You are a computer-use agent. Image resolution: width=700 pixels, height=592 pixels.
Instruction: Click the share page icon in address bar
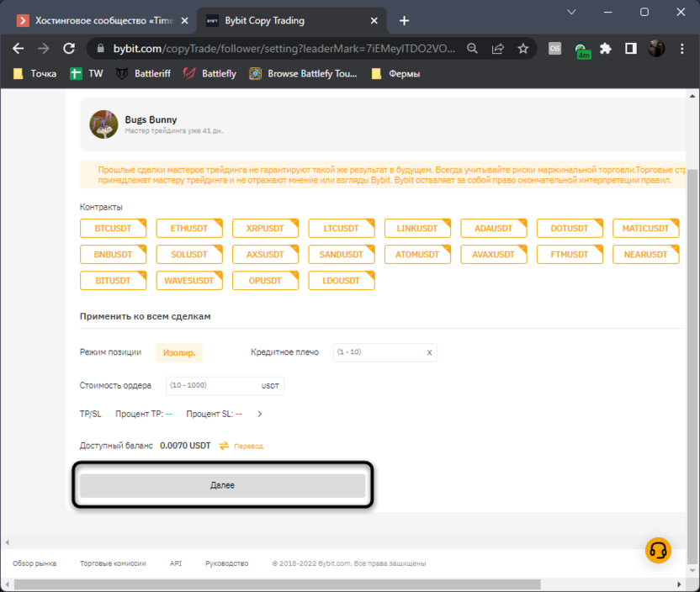[498, 49]
